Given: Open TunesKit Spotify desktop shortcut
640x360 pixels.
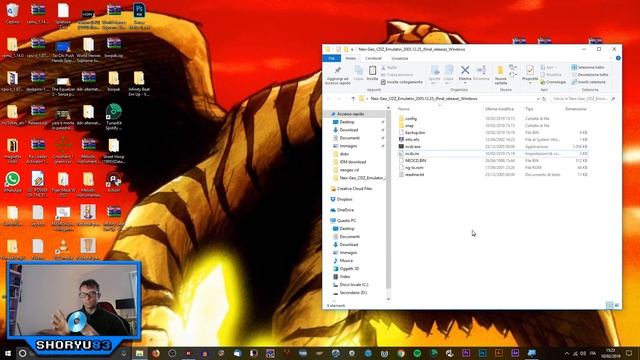Looking at the screenshot, I should click(113, 116).
